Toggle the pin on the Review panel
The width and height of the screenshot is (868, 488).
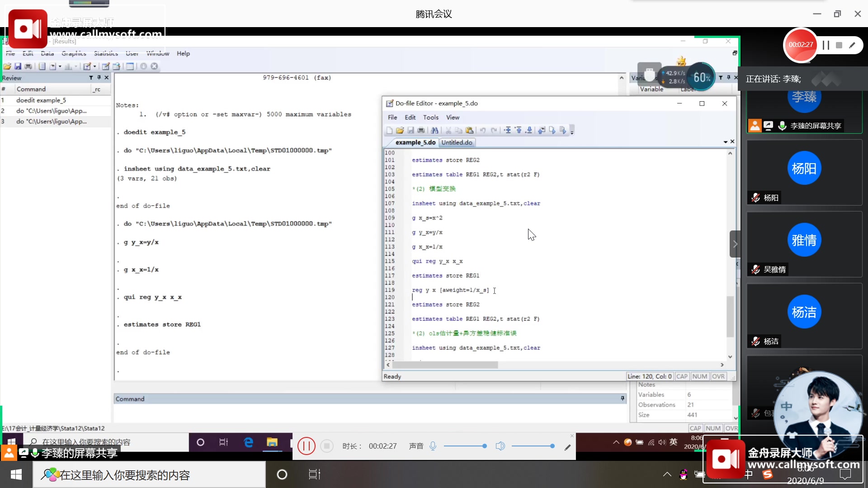pyautogui.click(x=99, y=78)
